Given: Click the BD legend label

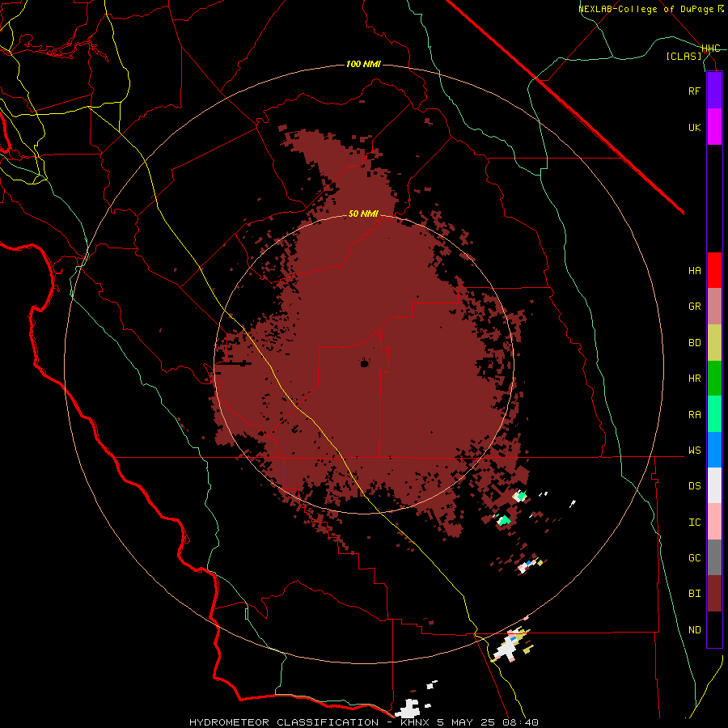Looking at the screenshot, I should pos(694,343).
